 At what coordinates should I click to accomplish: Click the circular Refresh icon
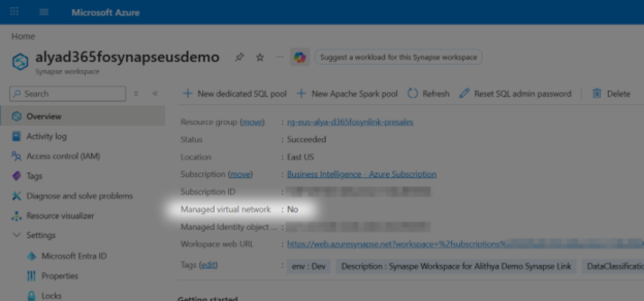point(412,94)
